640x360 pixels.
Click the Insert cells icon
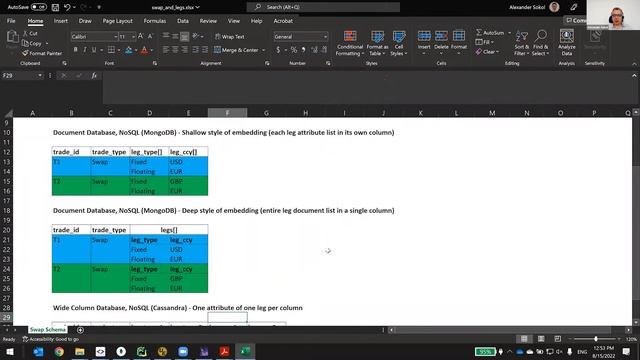[424, 36]
